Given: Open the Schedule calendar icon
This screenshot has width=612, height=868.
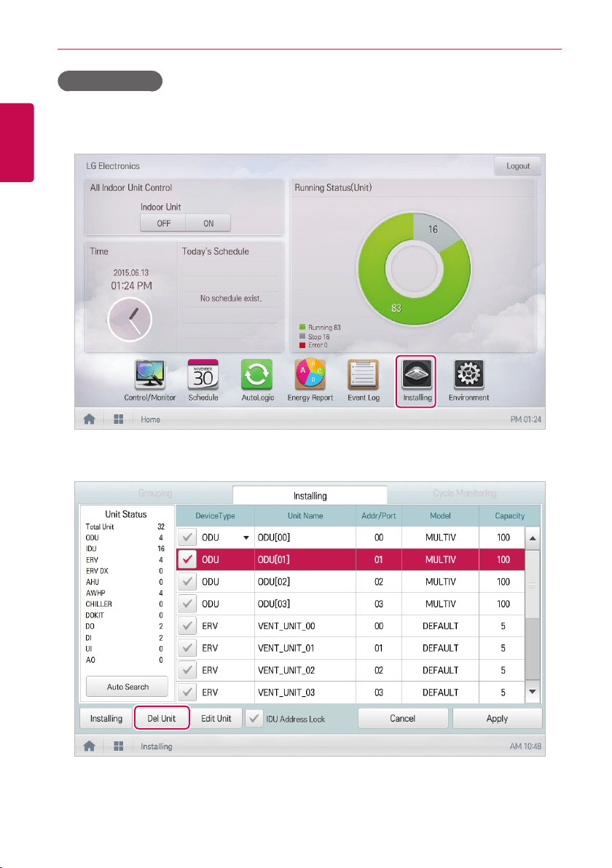Looking at the screenshot, I should point(203,374).
